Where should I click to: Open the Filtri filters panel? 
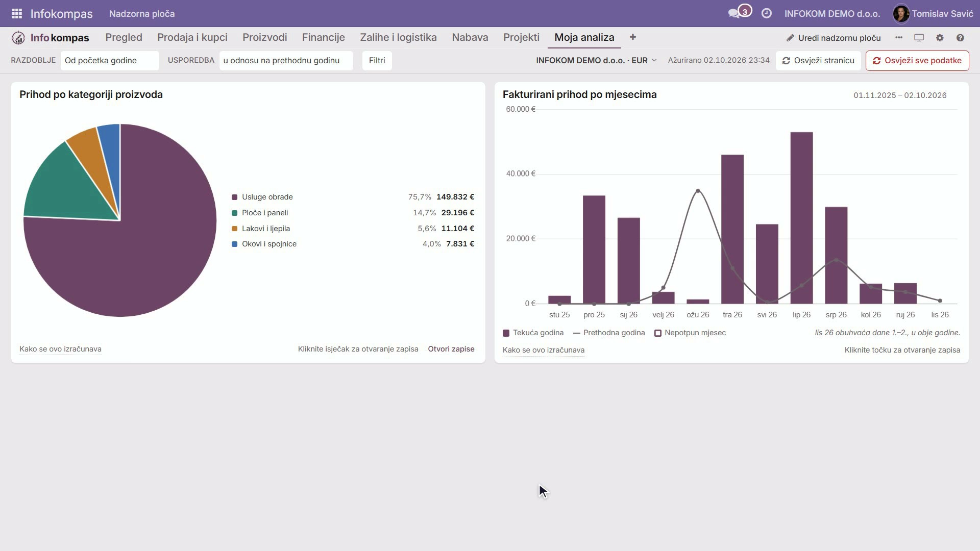377,61
